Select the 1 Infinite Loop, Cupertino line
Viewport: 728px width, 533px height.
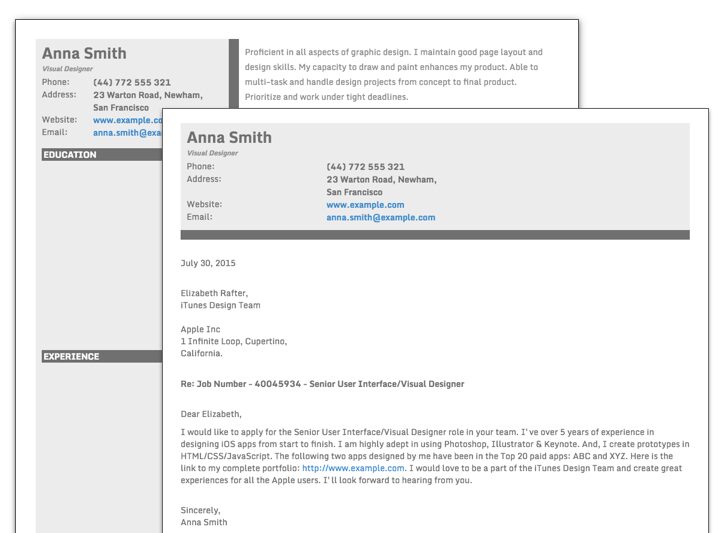tap(234, 341)
